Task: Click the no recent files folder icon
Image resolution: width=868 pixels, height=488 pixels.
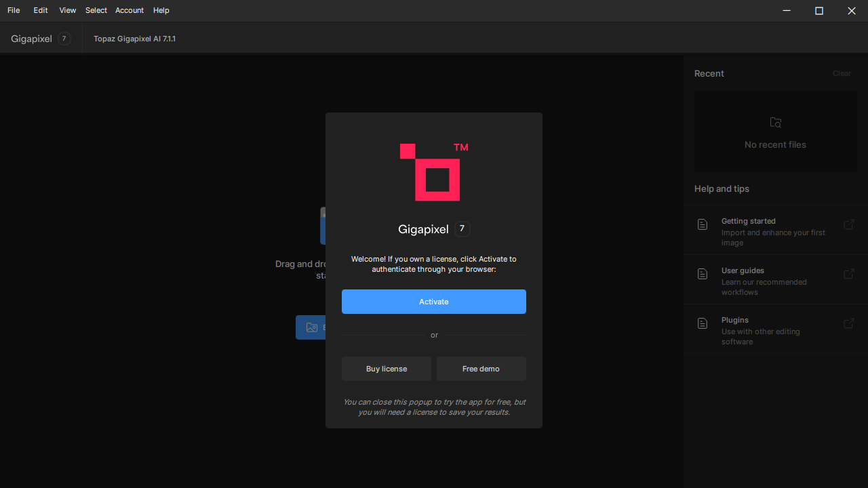Action: tap(775, 123)
